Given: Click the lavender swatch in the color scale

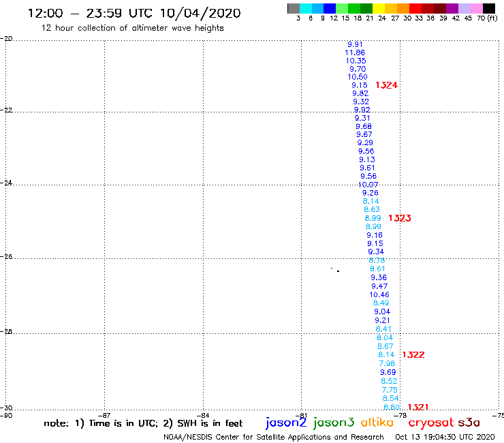Looking at the screenshot, I should click(464, 8).
